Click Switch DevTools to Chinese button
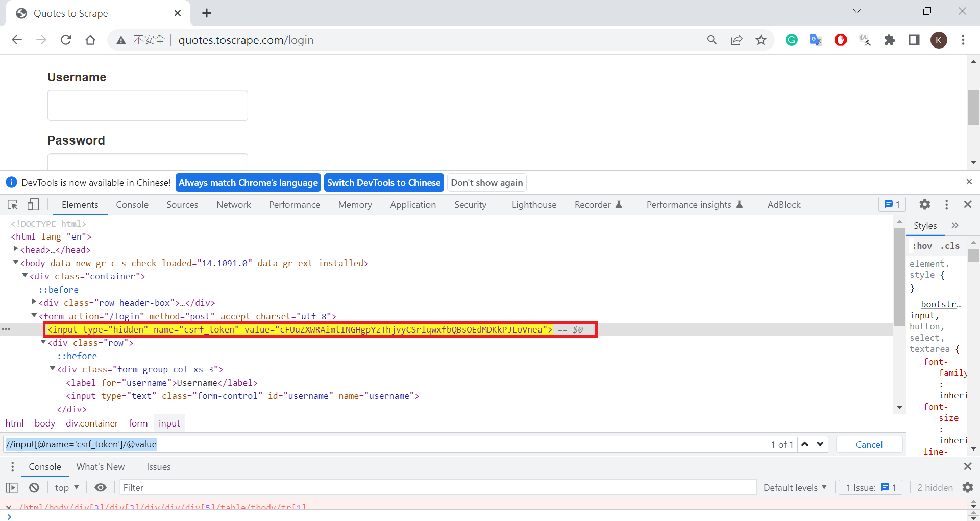Screen dimensions: 980x521 tap(383, 183)
